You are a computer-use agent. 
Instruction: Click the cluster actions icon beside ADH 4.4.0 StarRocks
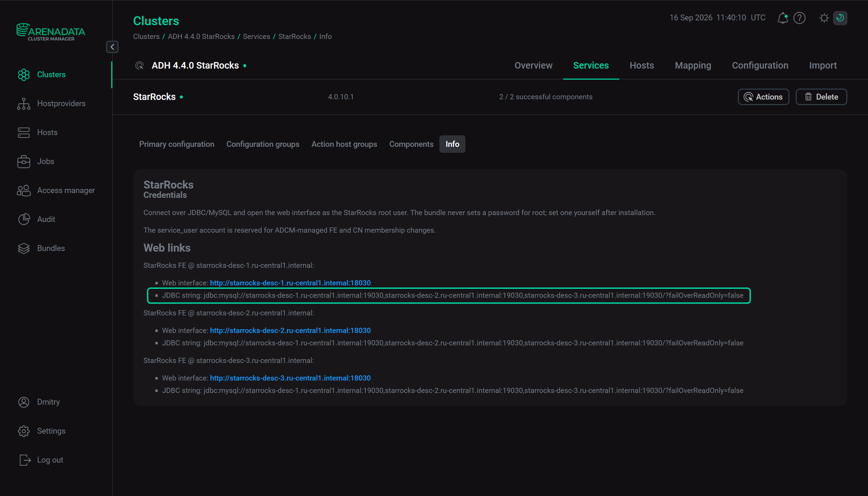139,65
